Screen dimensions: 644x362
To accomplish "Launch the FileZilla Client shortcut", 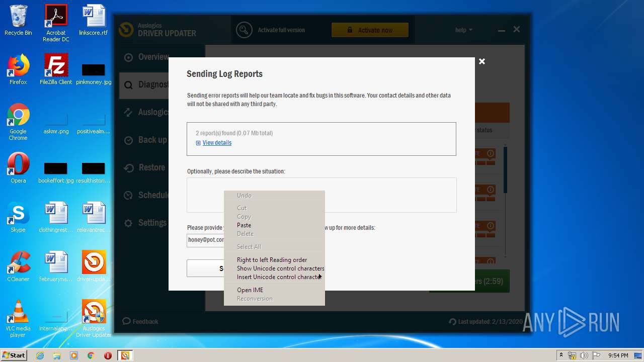I will (56, 69).
